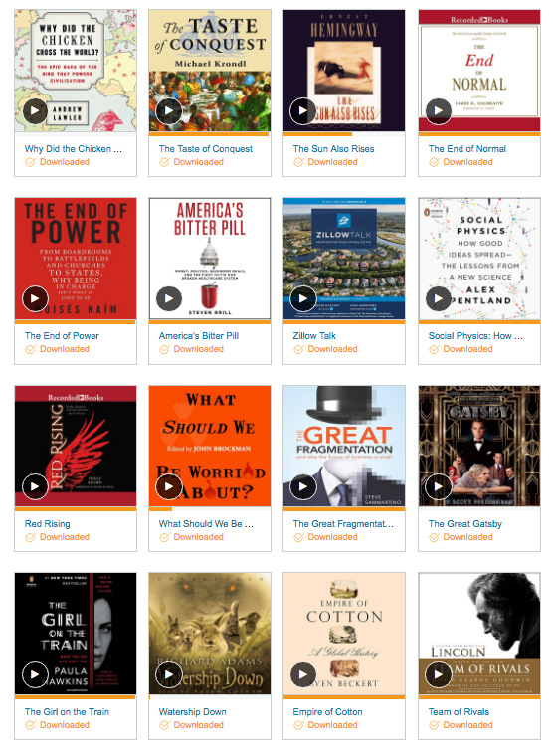Click the progress bar under The Sun Also Rises
Image resolution: width=553 pixels, height=756 pixels.
click(x=344, y=134)
